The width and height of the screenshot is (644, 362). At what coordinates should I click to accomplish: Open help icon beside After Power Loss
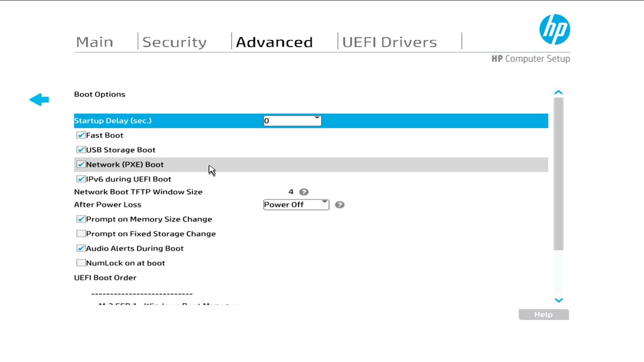[340, 205]
